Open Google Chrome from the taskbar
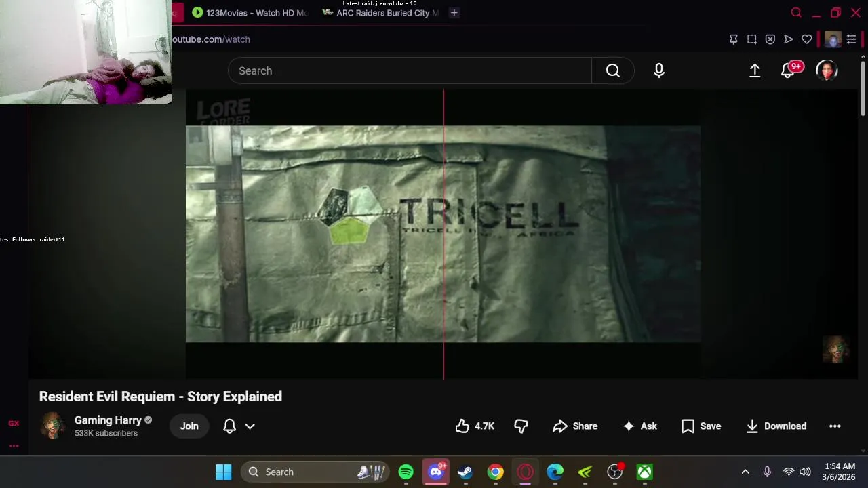Screen dimensions: 868x488 pyautogui.click(x=496, y=472)
